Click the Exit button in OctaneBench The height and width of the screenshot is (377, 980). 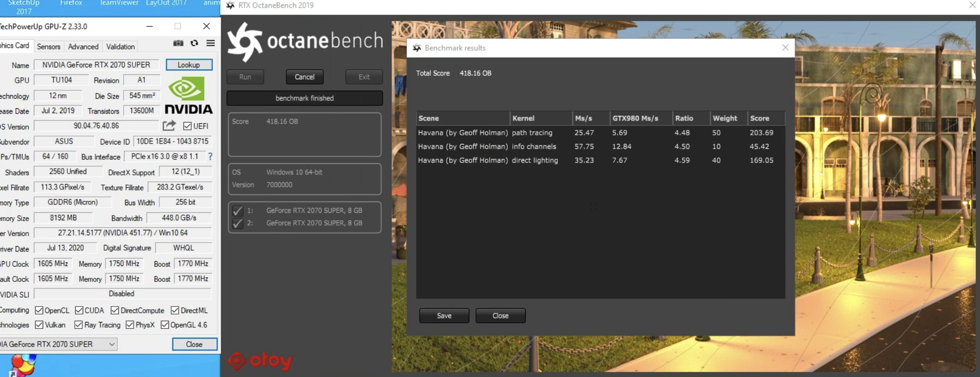click(x=364, y=77)
